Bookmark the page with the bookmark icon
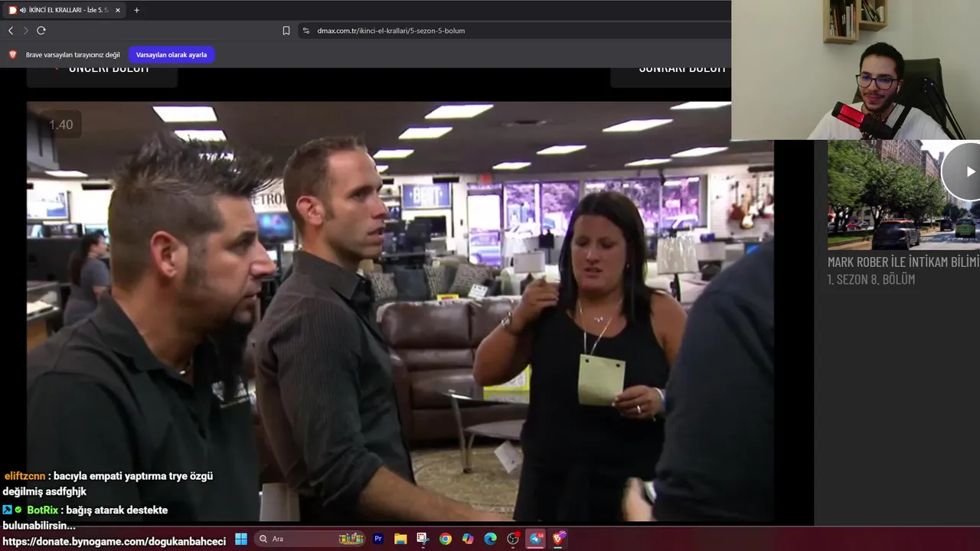 click(x=286, y=31)
